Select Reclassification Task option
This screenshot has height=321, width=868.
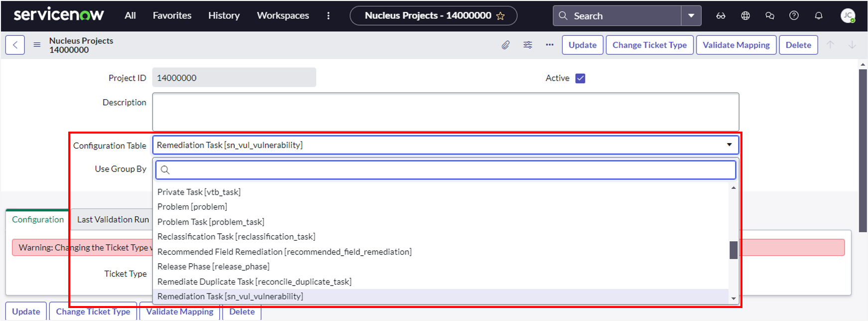point(440,237)
